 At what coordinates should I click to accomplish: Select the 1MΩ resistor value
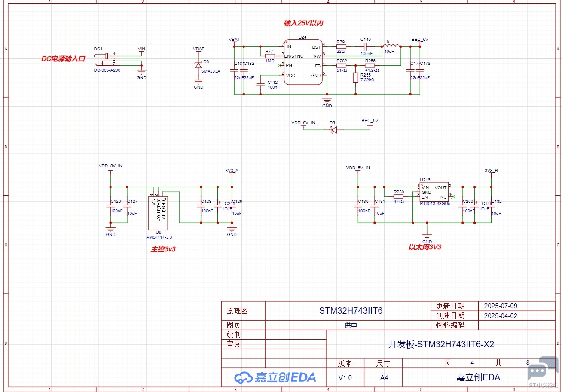(270, 61)
